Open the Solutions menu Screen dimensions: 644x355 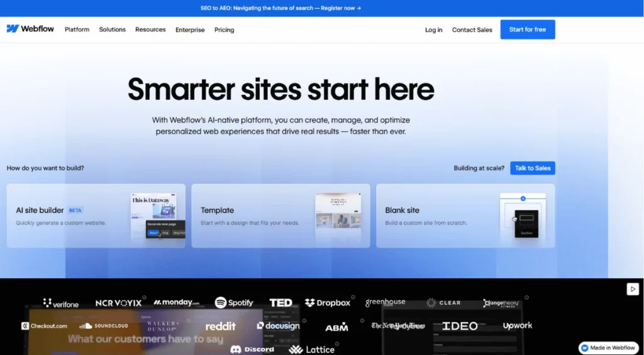tap(112, 30)
